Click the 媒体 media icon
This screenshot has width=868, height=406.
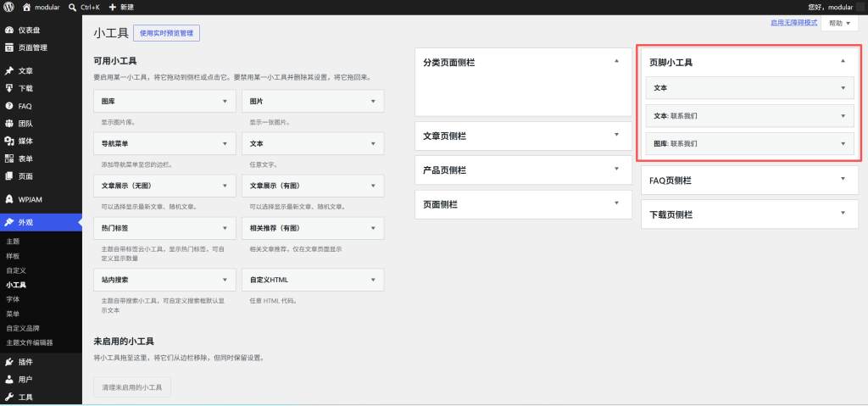click(8, 141)
